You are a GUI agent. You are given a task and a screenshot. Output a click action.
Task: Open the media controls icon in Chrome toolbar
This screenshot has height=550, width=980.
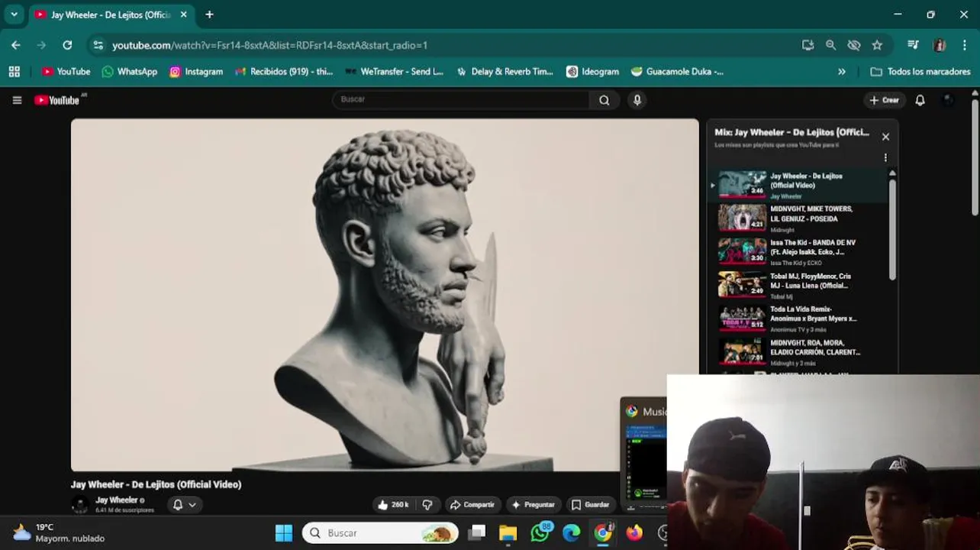pyautogui.click(x=913, y=45)
